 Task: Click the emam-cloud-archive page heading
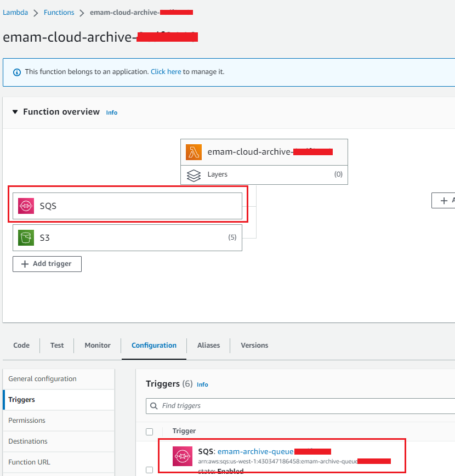pyautogui.click(x=100, y=37)
